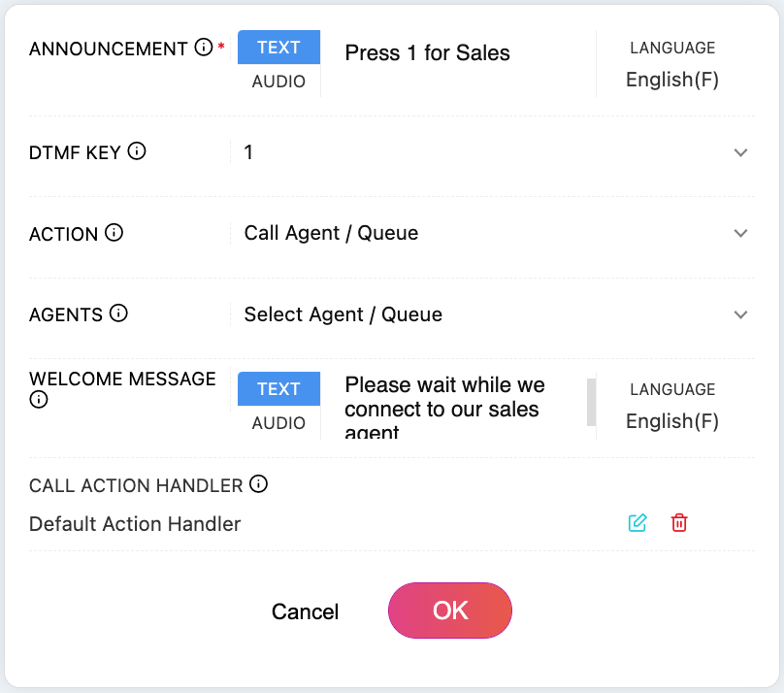Select TEXT mode for the announcement
Image resolution: width=784 pixels, height=693 pixels.
(x=278, y=48)
